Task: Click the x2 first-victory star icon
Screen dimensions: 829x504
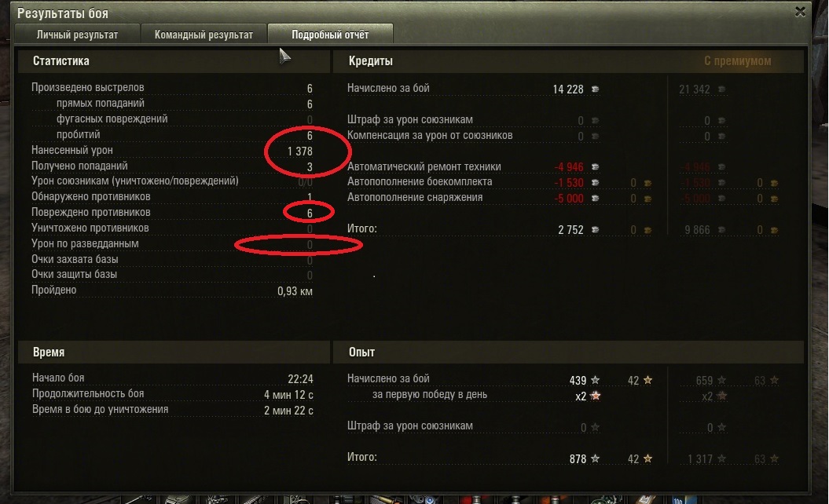Action: 596,396
